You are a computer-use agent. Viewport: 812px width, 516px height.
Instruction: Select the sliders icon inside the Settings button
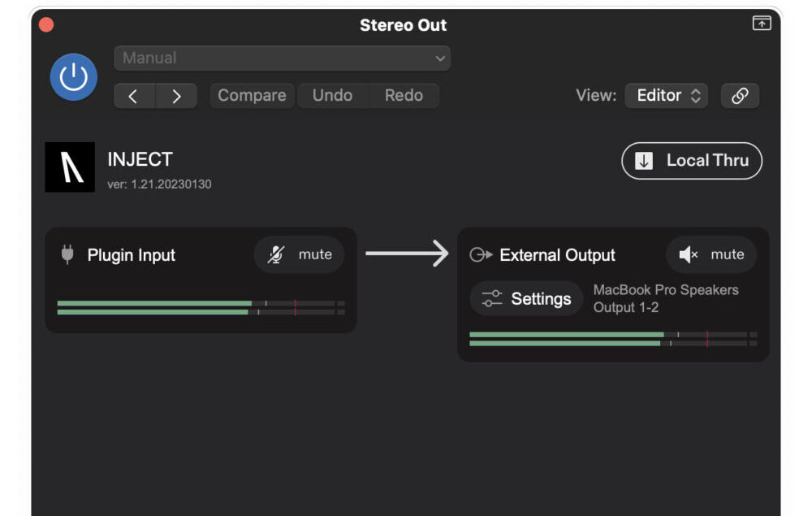491,298
